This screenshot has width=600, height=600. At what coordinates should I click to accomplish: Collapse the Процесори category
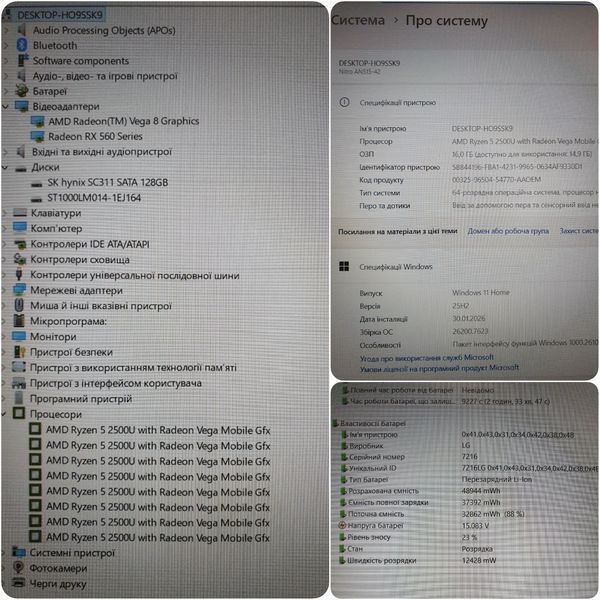4,414
